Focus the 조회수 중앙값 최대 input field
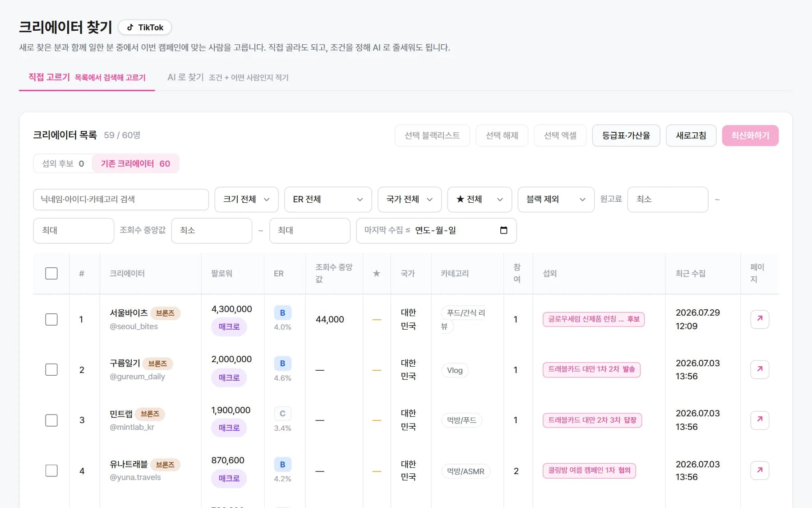 pos(310,230)
